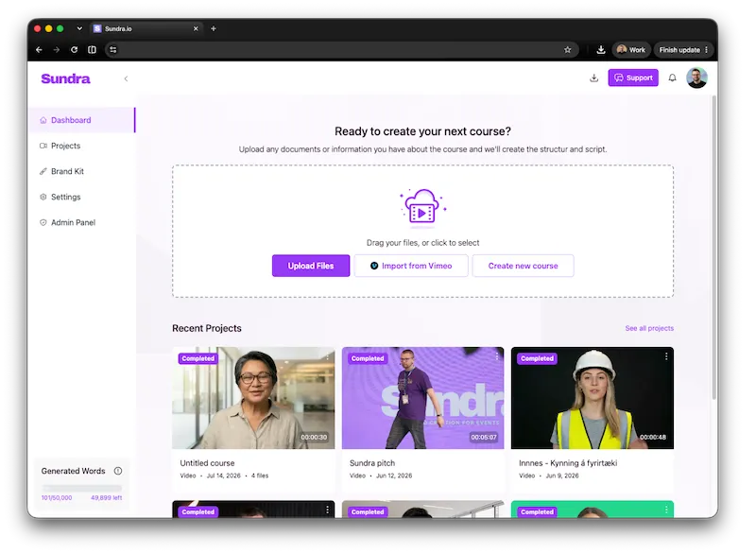Screen dimensions: 756x554
Task: Open the Dashboard sidebar item
Action: 81,120
